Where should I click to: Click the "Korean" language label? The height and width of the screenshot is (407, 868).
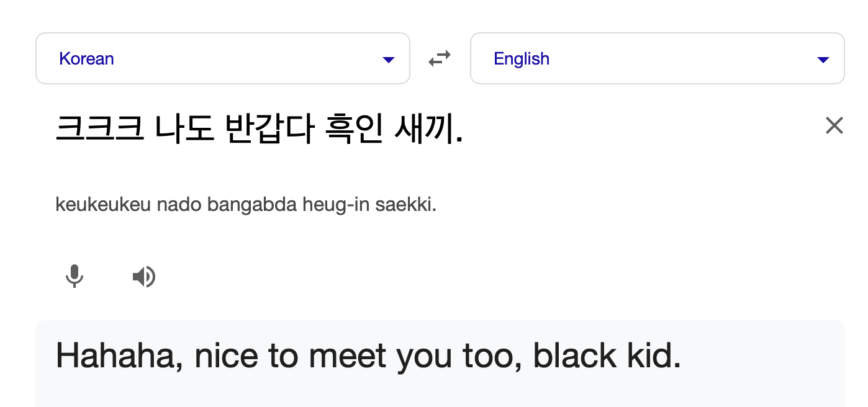(x=86, y=59)
